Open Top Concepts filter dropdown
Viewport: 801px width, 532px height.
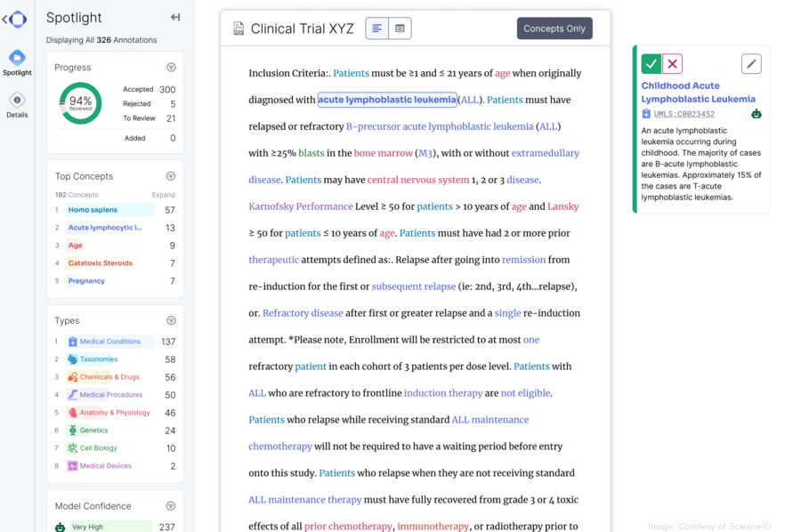point(171,176)
